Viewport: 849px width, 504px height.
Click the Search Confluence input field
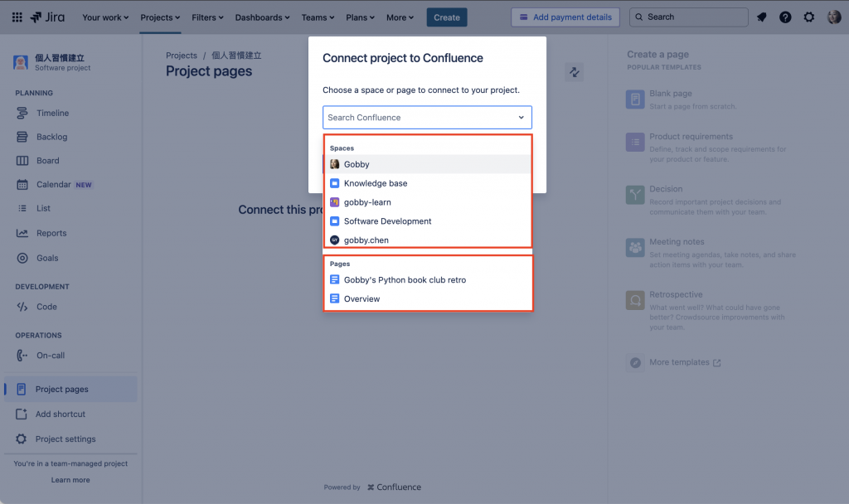point(427,118)
